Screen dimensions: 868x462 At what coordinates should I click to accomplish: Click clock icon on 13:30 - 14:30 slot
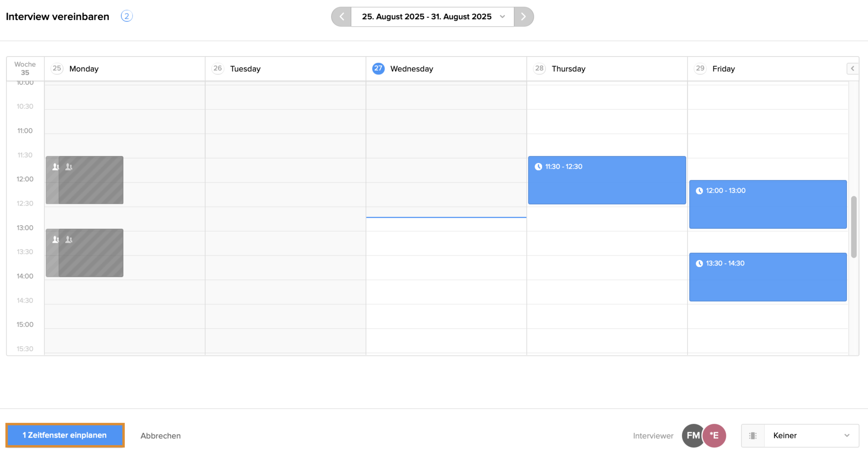tap(699, 263)
